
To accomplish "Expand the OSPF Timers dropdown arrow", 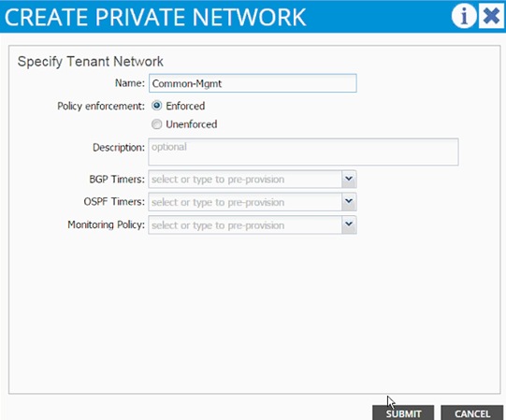I will tap(349, 202).
